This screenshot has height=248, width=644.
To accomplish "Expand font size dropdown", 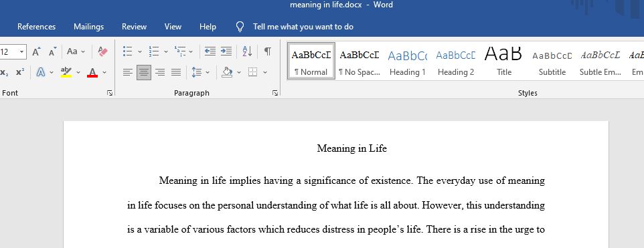I will click(x=22, y=52).
